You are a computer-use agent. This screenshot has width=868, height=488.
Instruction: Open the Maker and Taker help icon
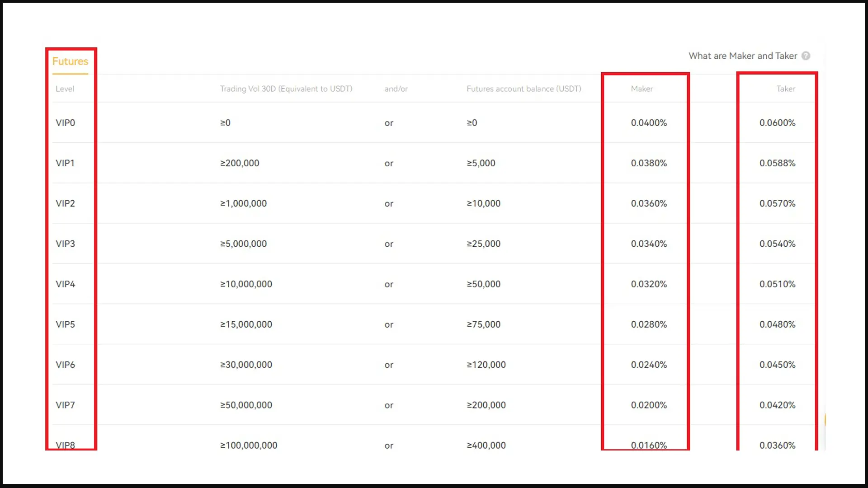(806, 56)
